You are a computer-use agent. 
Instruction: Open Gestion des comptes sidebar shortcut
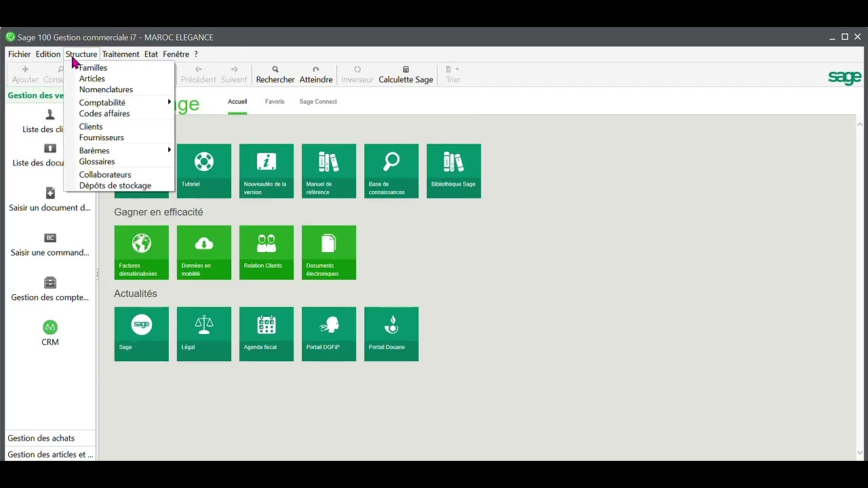[50, 289]
